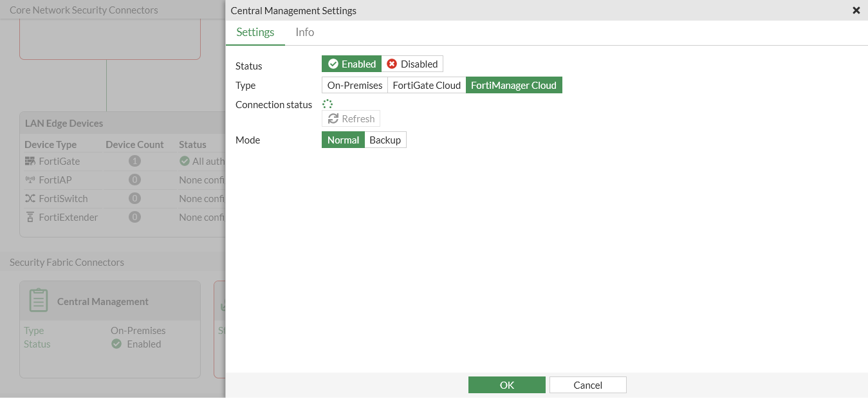Switch to the Info tab
The height and width of the screenshot is (399, 868).
(304, 32)
